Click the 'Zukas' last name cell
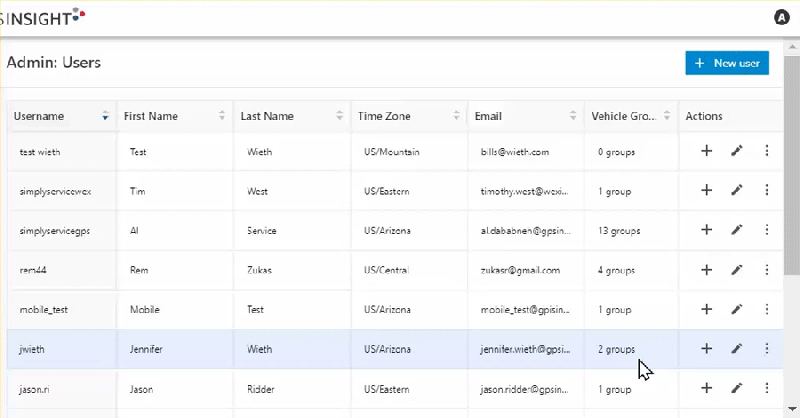This screenshot has width=800, height=418. (x=292, y=270)
